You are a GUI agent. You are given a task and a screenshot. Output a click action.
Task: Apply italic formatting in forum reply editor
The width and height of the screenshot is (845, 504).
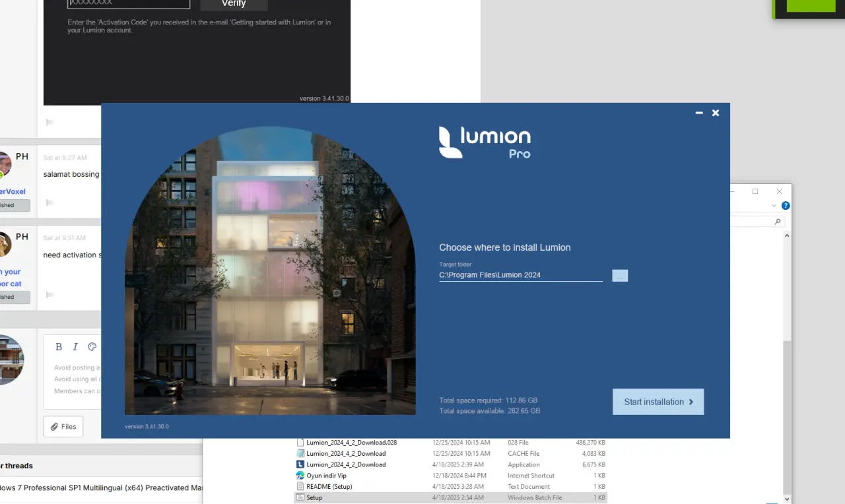coord(75,347)
